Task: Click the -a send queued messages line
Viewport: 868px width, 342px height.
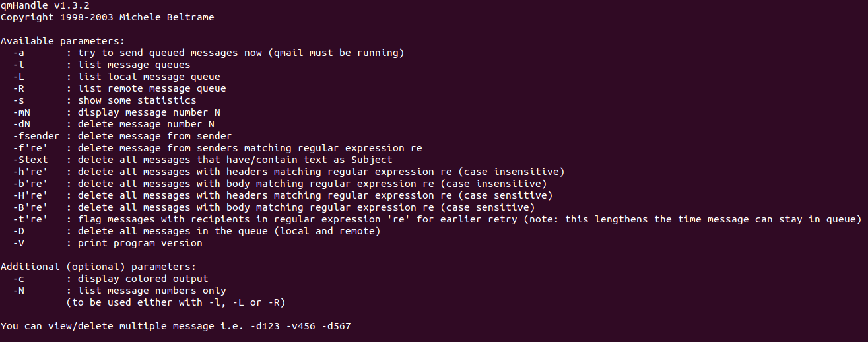Action: [x=208, y=53]
